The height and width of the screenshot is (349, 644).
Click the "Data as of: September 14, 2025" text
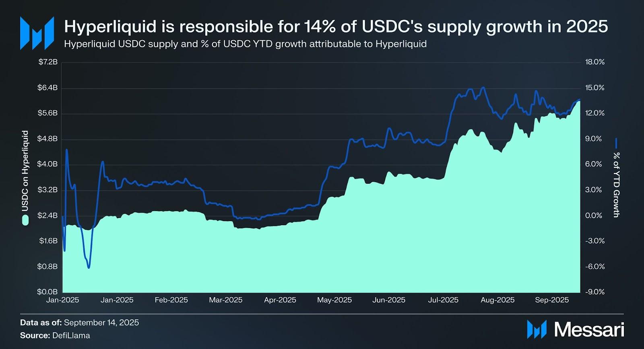point(79,322)
